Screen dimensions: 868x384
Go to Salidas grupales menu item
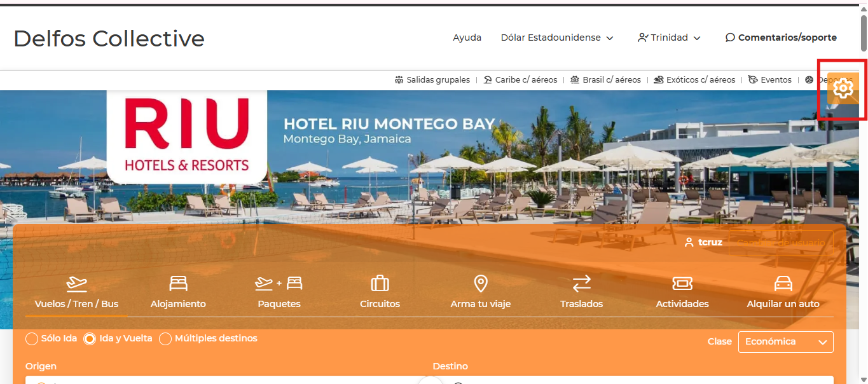click(x=432, y=80)
